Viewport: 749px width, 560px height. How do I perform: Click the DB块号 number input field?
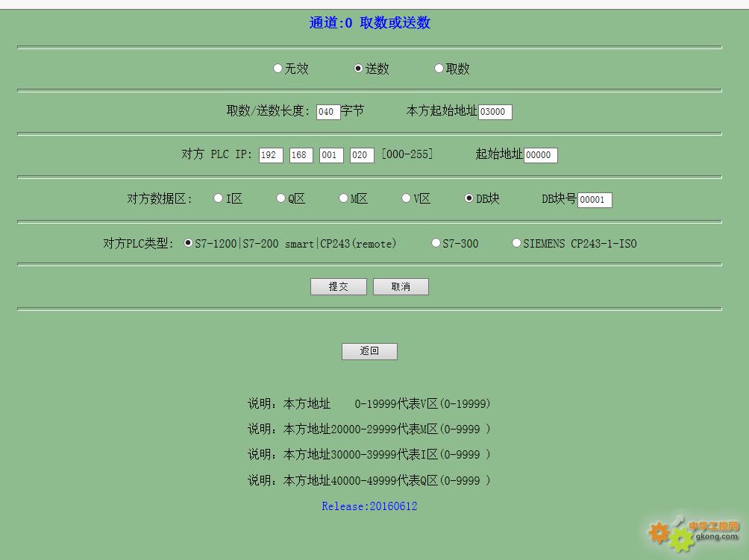pyautogui.click(x=595, y=200)
